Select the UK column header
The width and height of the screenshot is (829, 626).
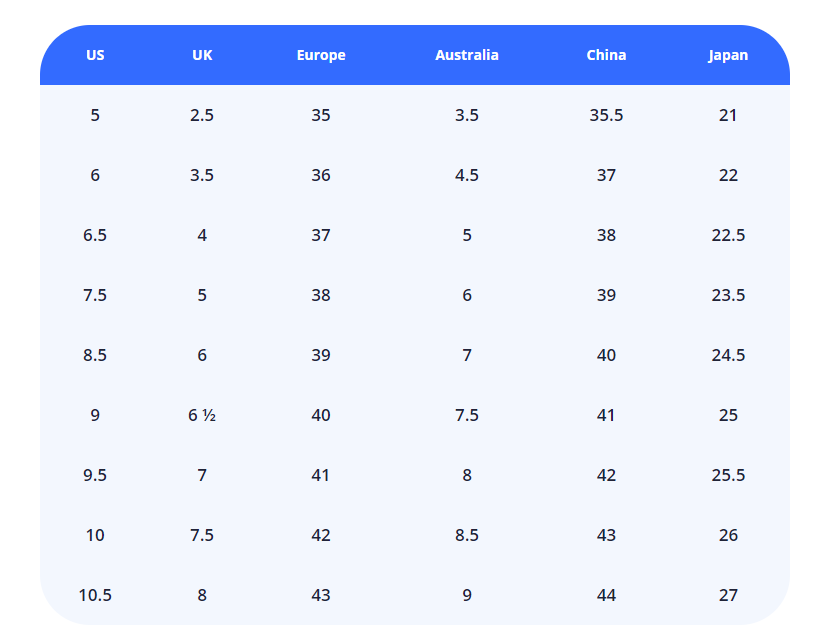(x=202, y=55)
